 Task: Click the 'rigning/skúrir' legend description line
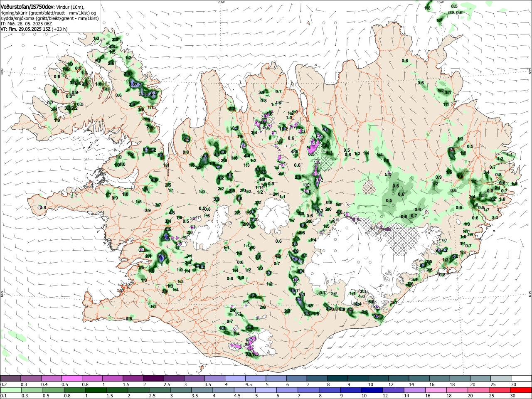[48, 13]
